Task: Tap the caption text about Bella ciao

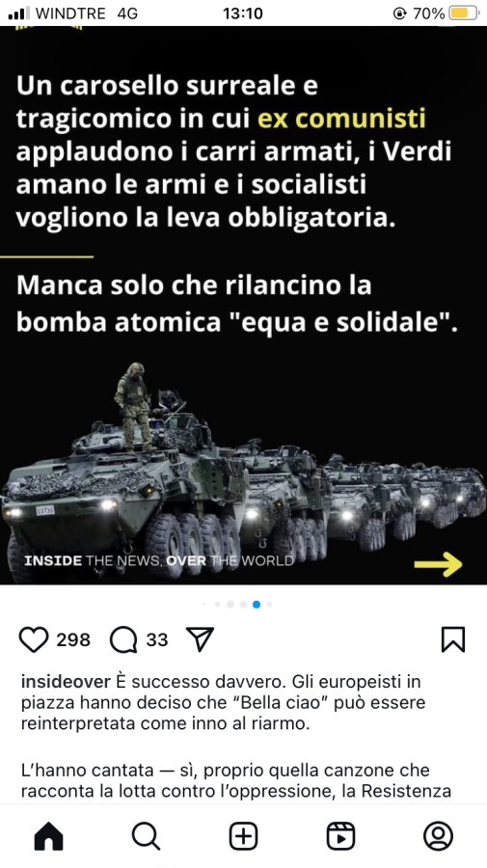Action: coord(224,702)
